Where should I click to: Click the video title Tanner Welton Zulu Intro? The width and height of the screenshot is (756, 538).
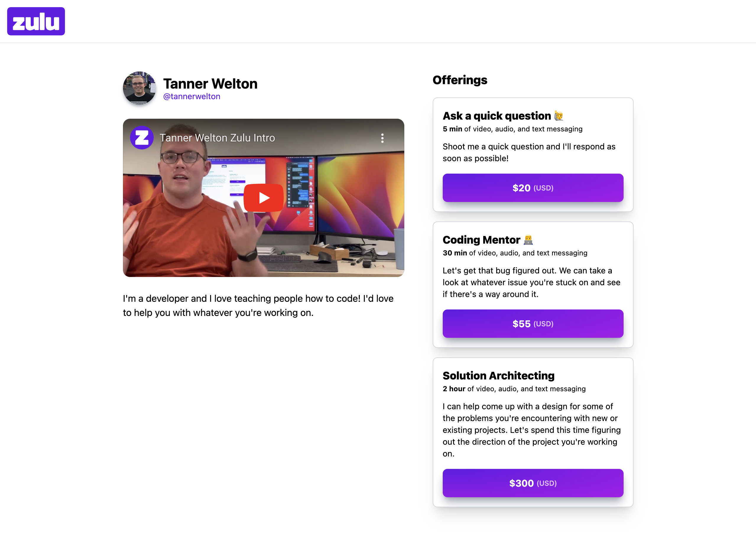(x=217, y=138)
